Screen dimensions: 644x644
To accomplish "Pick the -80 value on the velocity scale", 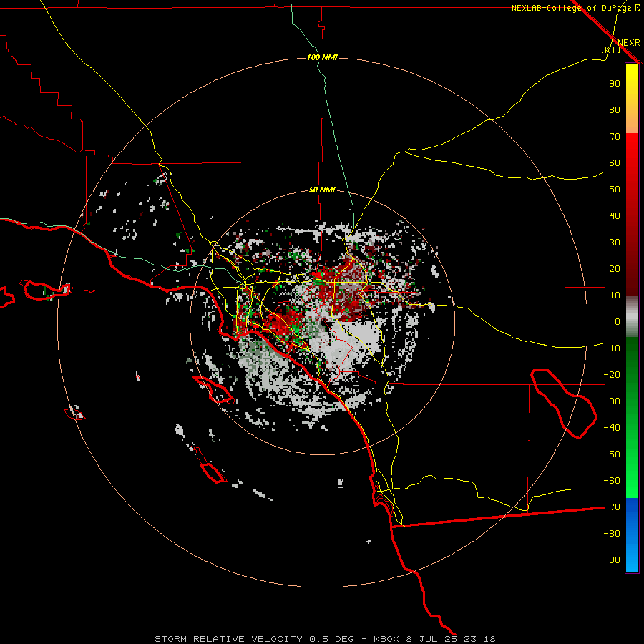I will [x=612, y=534].
